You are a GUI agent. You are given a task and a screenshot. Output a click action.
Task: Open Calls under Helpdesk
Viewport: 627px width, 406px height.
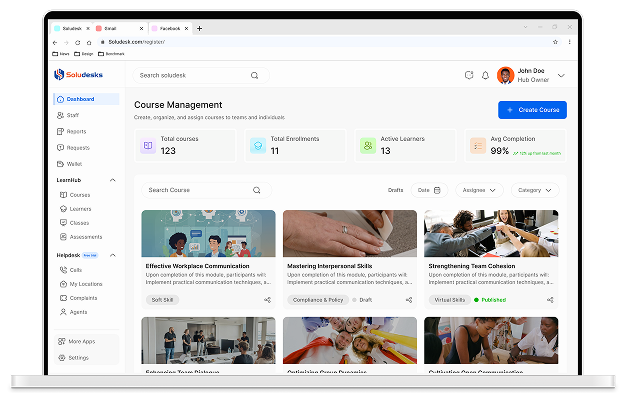pyautogui.click(x=71, y=270)
